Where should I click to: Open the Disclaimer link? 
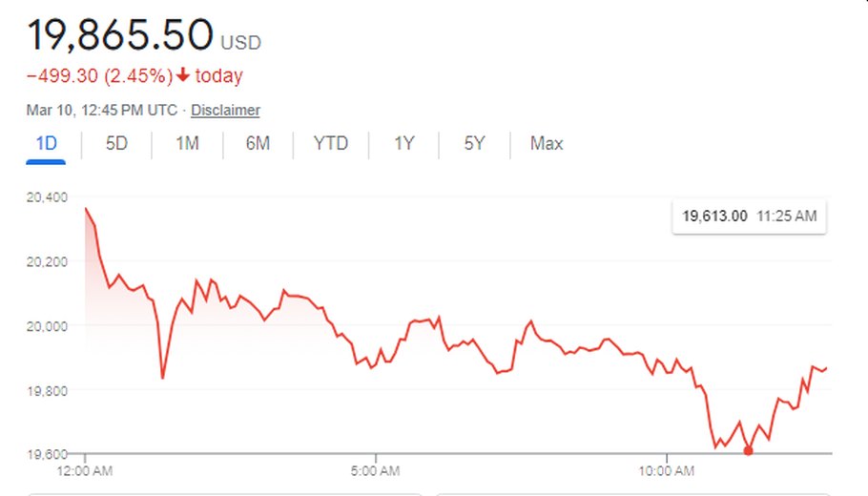[225, 110]
